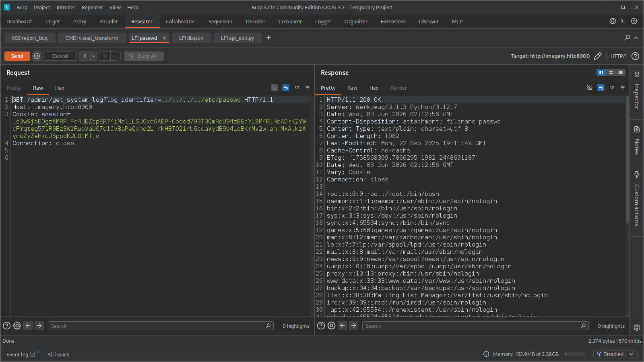Image resolution: width=644 pixels, height=362 pixels.
Task: Expand the back history dropdown arrow
Action: click(x=93, y=56)
